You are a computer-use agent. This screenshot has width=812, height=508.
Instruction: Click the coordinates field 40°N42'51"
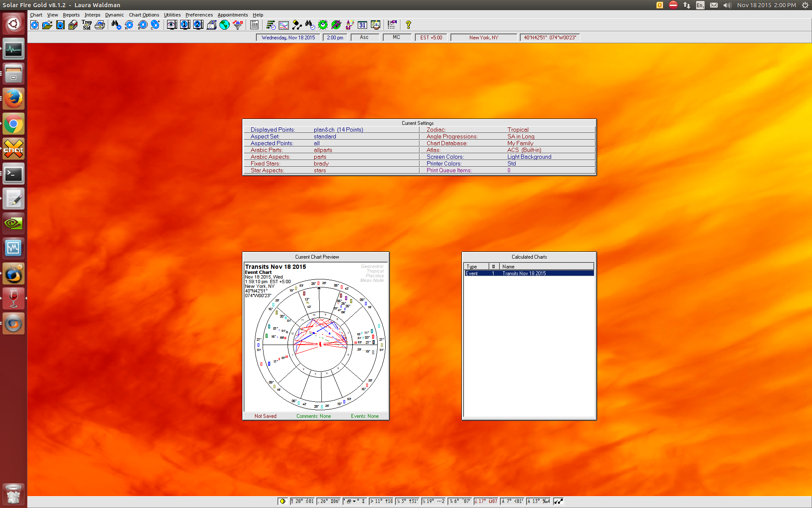click(x=550, y=38)
